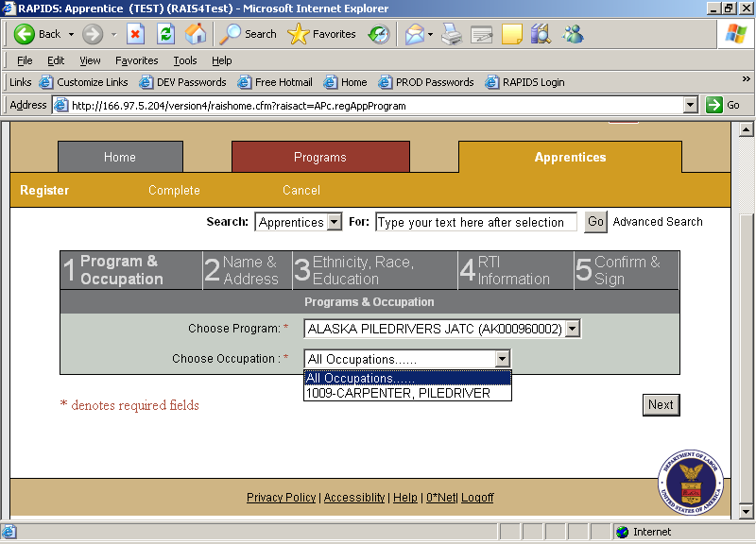Switch to the Programs tab
The height and width of the screenshot is (544, 756).
[320, 157]
